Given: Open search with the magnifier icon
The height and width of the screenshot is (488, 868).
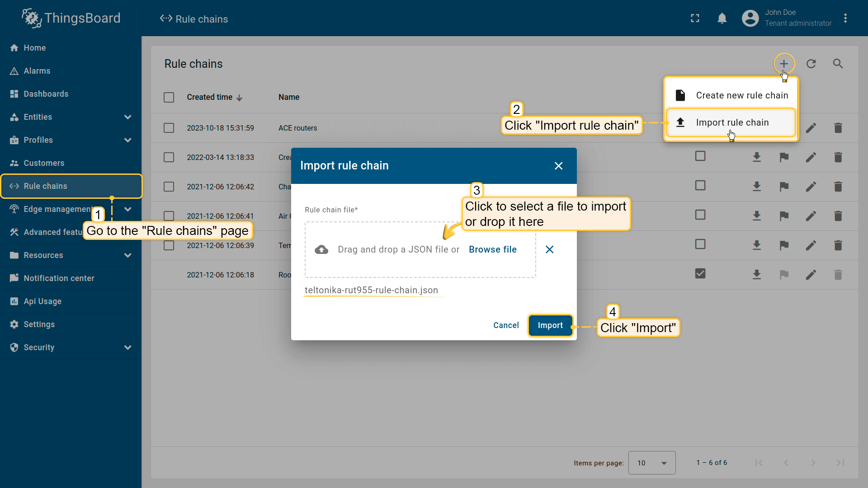Looking at the screenshot, I should pos(838,64).
